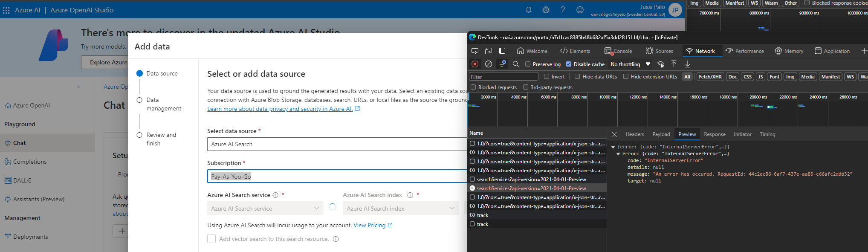Open the Memory tab in DevTools

point(789,51)
